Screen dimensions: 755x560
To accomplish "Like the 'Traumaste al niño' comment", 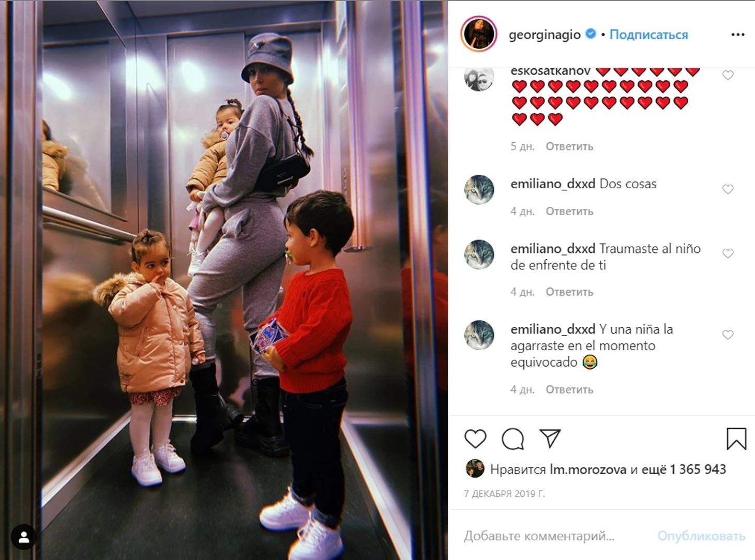I will tap(728, 253).
